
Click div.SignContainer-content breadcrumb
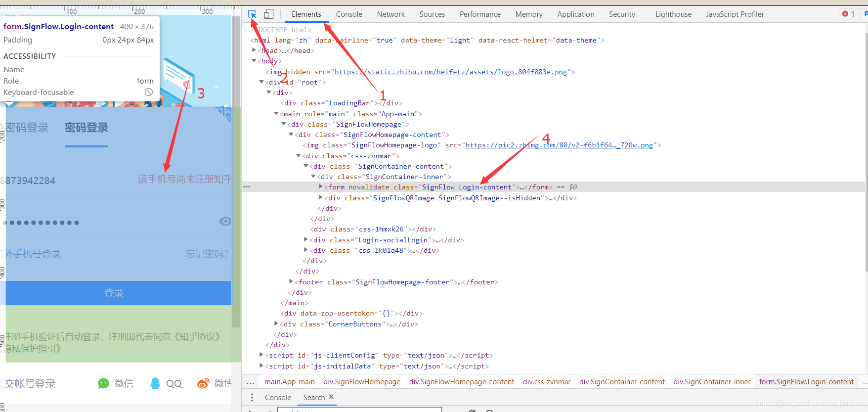622,382
